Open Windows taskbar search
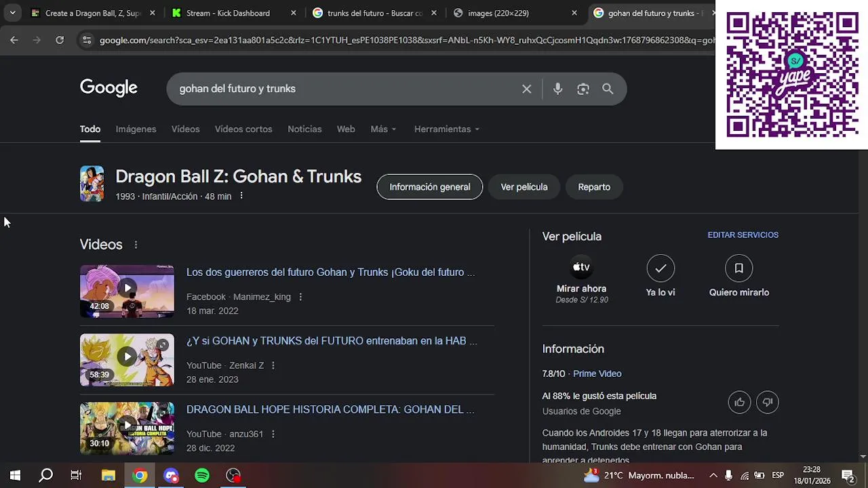This screenshot has width=868, height=488. click(45, 476)
